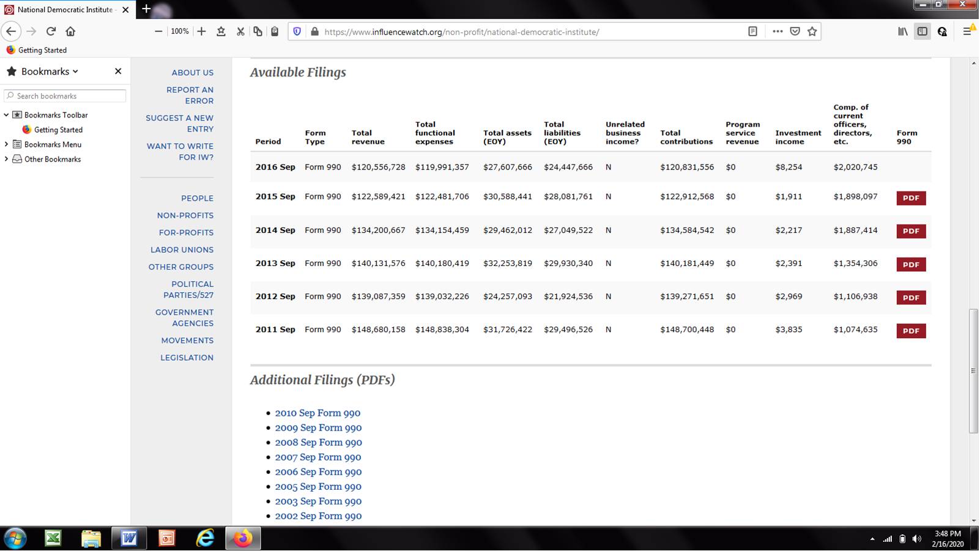Open the page actions ellipsis menu

pyautogui.click(x=778, y=31)
